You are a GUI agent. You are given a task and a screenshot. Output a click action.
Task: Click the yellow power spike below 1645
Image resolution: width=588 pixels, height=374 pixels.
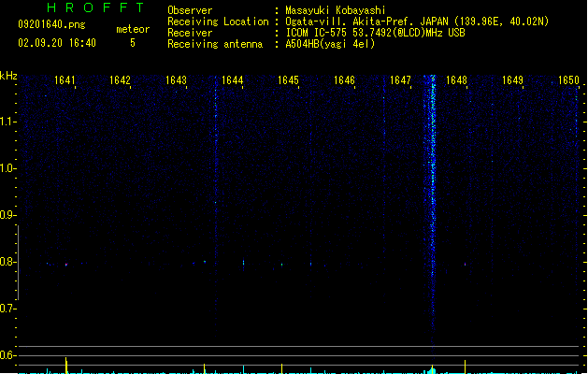282,368
